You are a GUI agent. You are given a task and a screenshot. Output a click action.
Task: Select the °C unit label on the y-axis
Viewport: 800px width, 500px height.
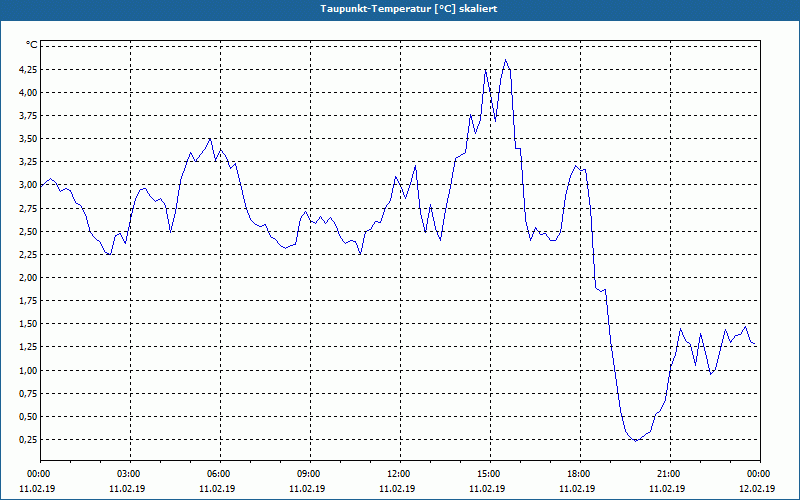pyautogui.click(x=32, y=45)
